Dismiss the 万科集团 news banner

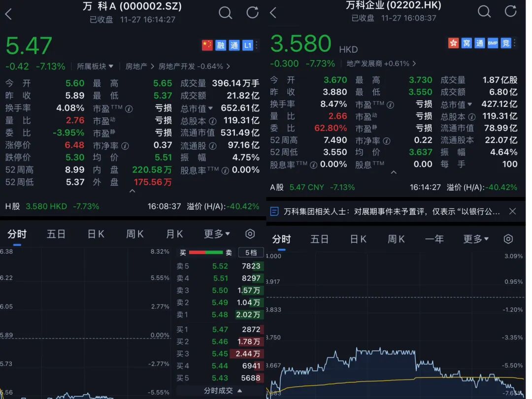[512, 211]
